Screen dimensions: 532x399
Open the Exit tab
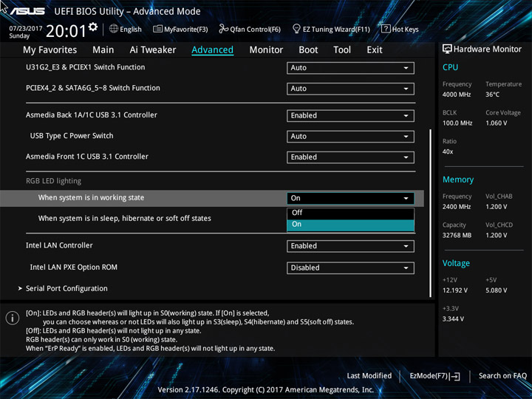[x=375, y=50]
